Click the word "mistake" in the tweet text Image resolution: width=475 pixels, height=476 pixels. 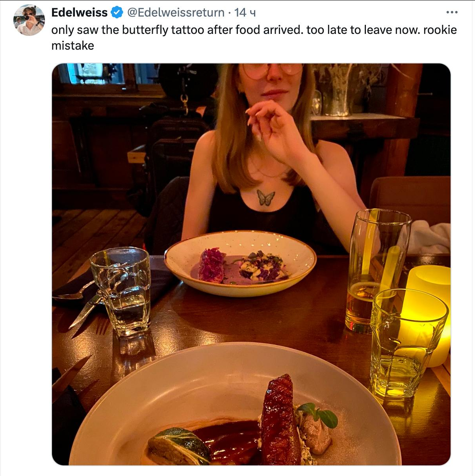[x=73, y=46]
